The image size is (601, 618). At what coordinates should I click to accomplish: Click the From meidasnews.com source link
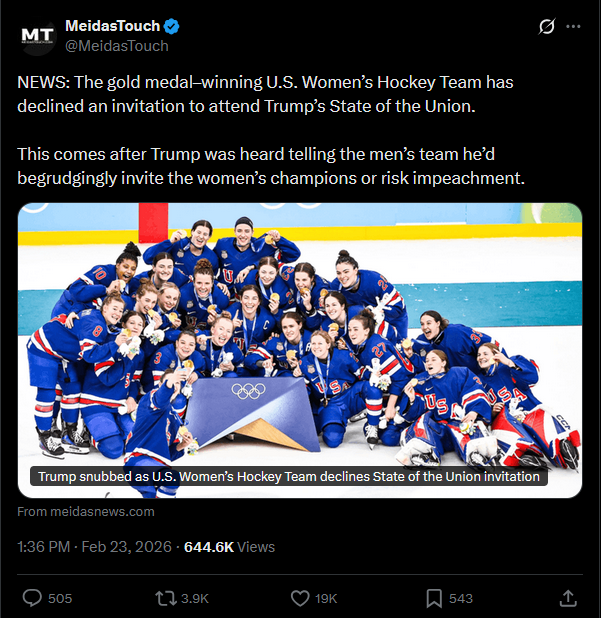coord(86,512)
